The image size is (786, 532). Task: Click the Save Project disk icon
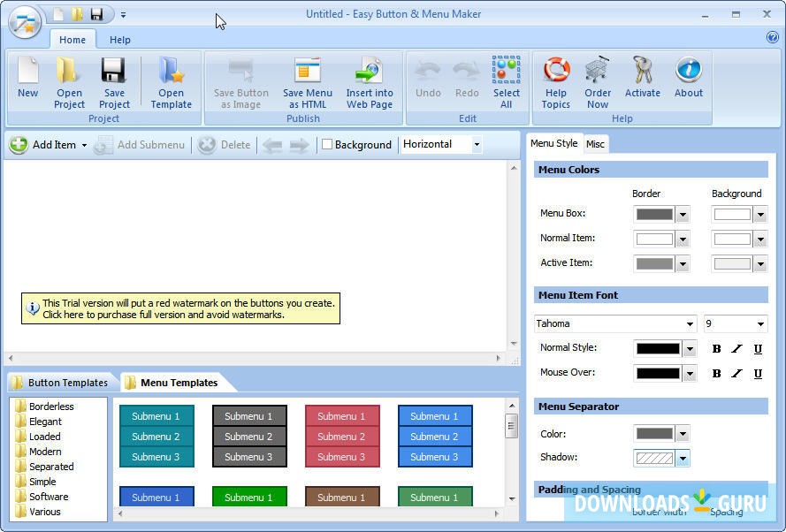click(x=113, y=72)
